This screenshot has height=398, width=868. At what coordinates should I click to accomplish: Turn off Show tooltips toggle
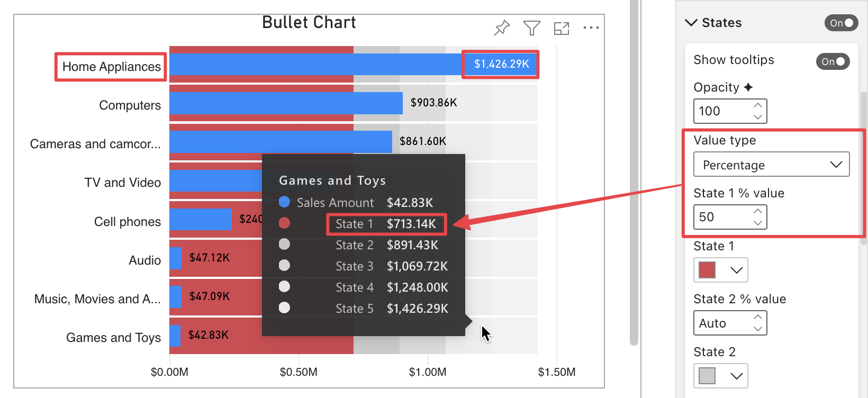click(833, 61)
